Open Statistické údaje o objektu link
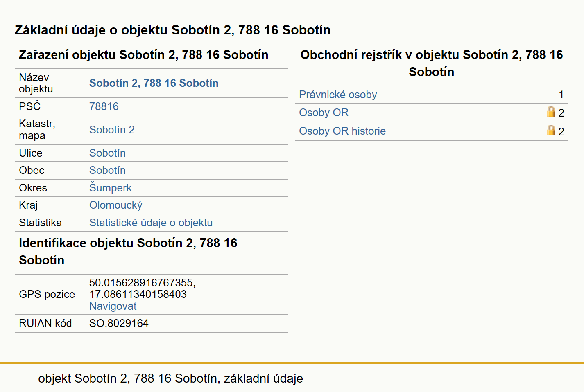This screenshot has height=392, width=584. click(x=151, y=223)
